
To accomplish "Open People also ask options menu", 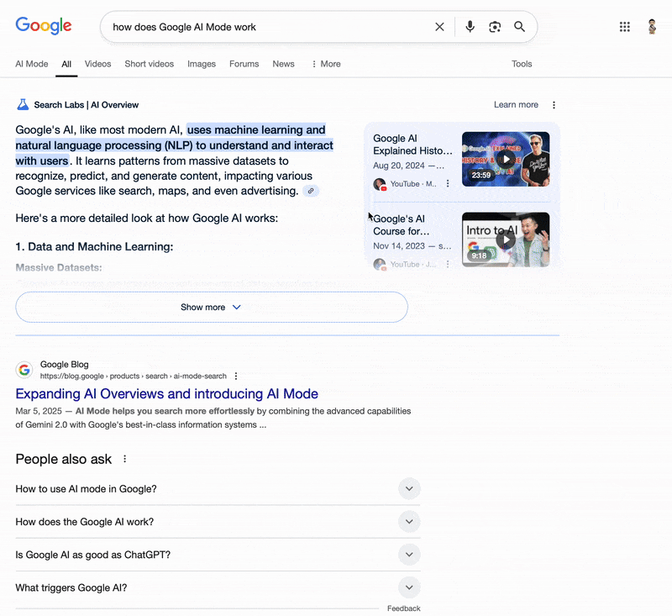I will point(124,459).
